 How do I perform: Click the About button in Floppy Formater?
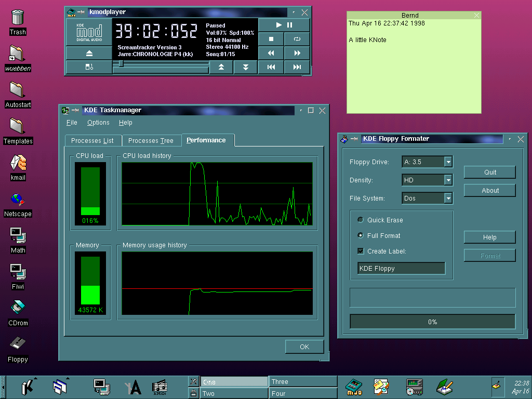point(489,191)
